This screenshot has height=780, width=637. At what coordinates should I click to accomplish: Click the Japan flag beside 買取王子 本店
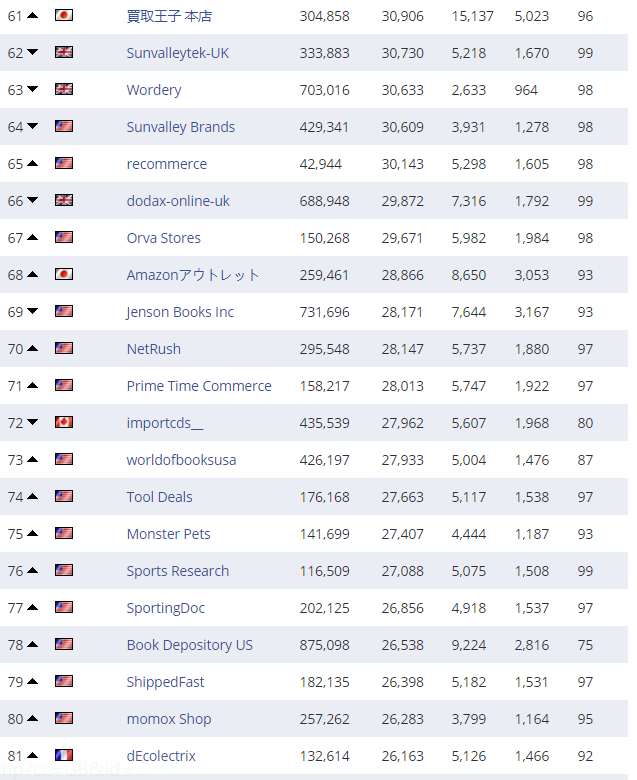[64, 16]
